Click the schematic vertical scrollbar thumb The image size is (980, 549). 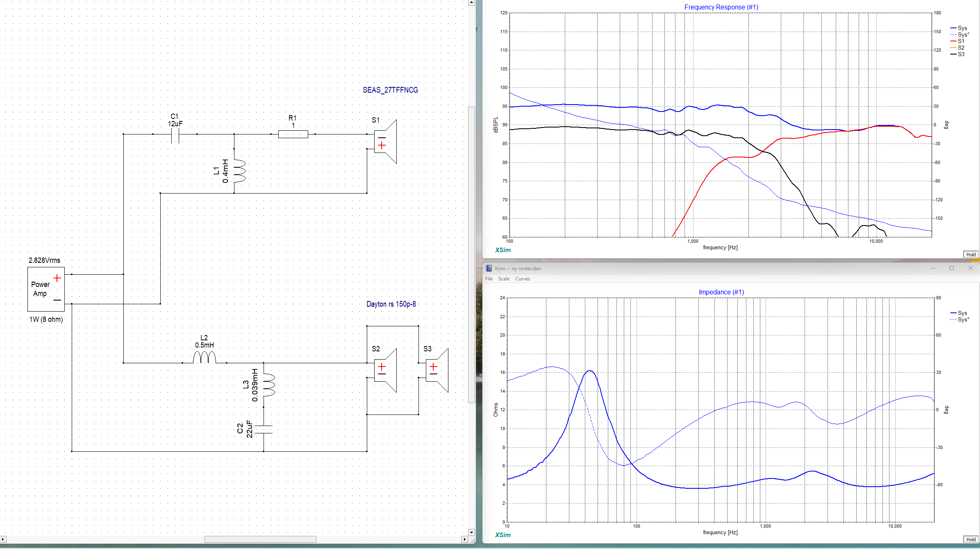(x=471, y=254)
